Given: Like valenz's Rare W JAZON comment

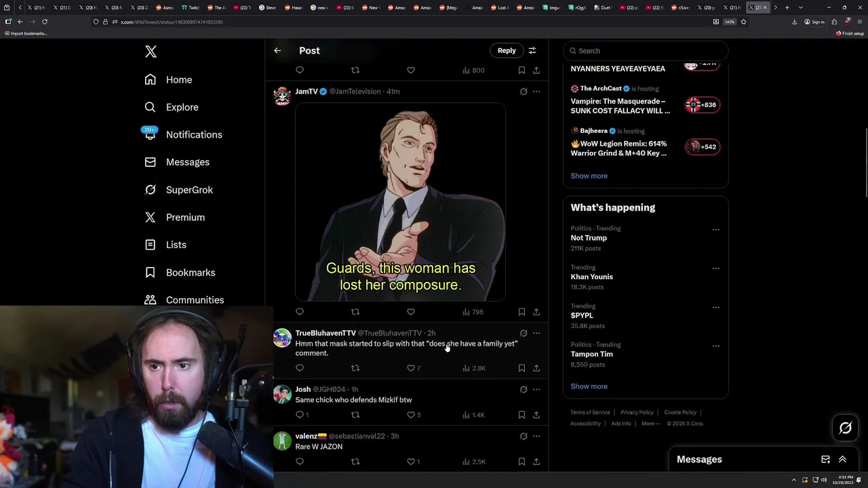Looking at the screenshot, I should pyautogui.click(x=414, y=462).
